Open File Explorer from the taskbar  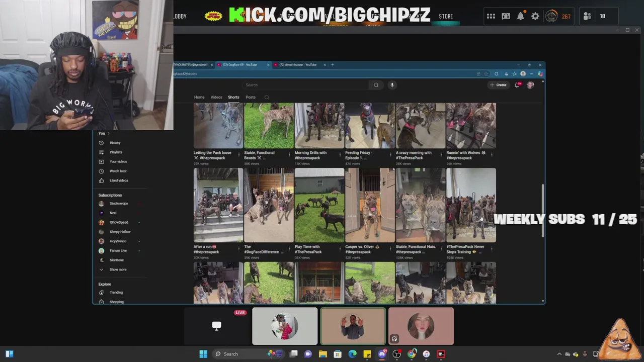tap(323, 354)
